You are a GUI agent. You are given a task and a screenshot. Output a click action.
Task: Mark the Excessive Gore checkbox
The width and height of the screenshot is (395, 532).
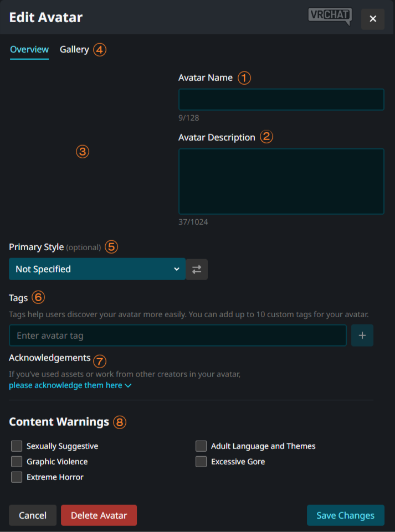click(201, 462)
